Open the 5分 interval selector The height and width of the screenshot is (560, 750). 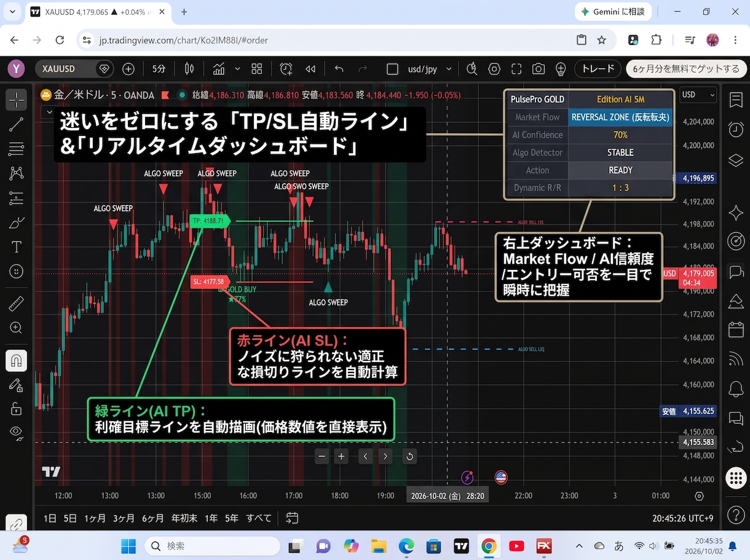(159, 69)
